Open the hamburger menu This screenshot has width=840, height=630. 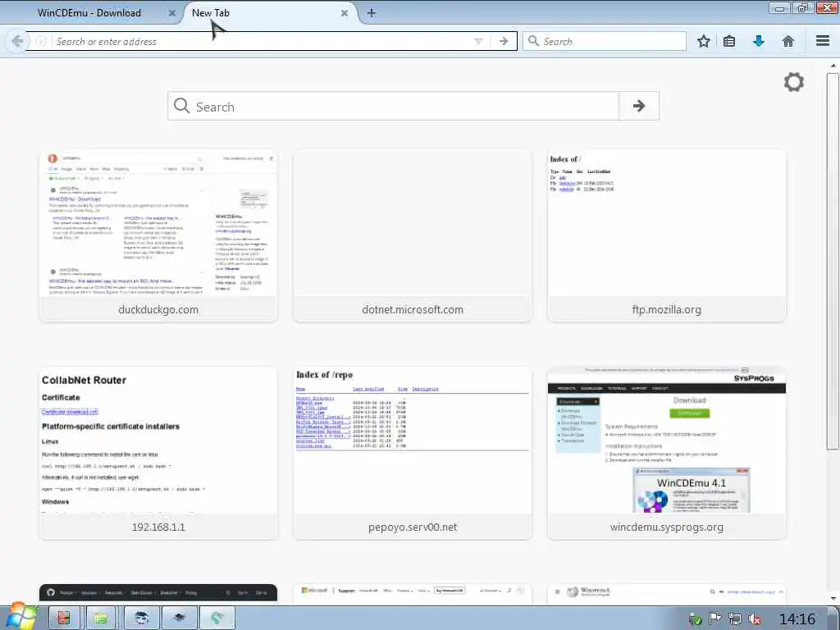823,41
